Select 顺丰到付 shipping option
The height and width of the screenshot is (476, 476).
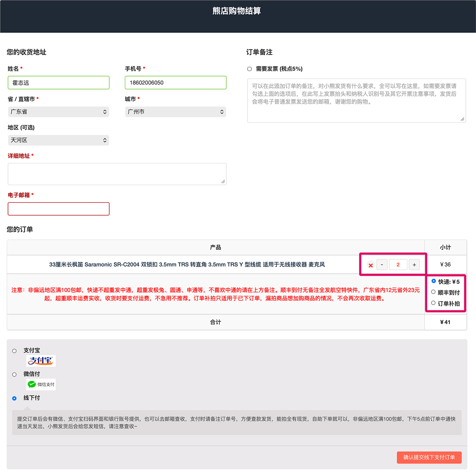[x=433, y=292]
